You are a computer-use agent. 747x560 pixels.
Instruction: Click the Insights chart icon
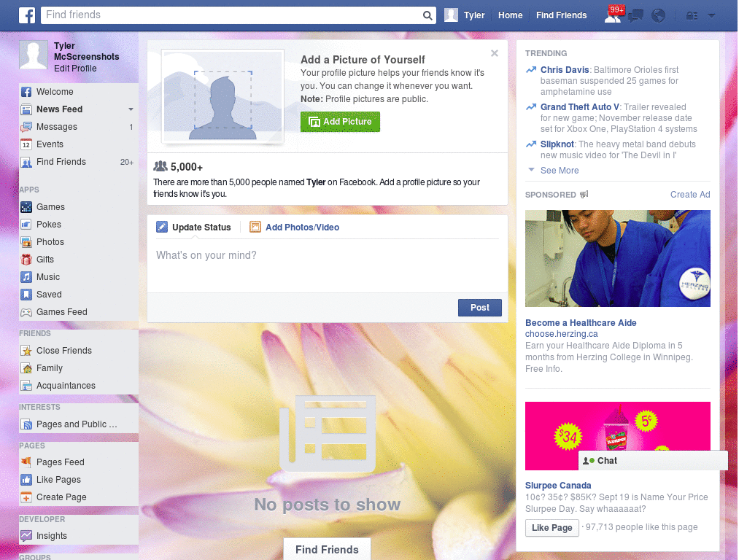click(26, 536)
